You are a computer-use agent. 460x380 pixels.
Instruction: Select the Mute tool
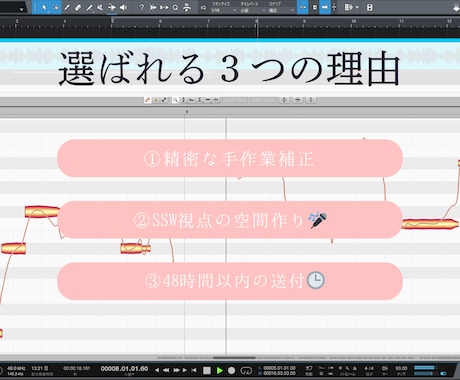[x=100, y=7]
